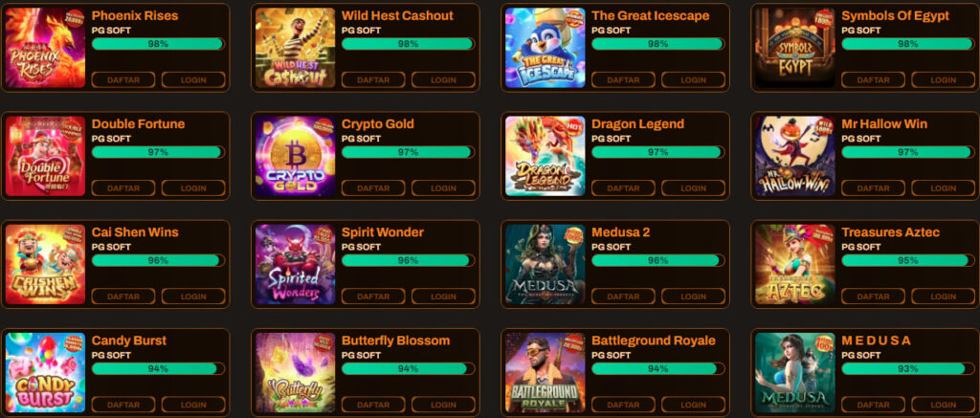This screenshot has height=418, width=980.
Task: Select the Crypto Gold bitcoin thumbnail
Action: pyautogui.click(x=295, y=156)
